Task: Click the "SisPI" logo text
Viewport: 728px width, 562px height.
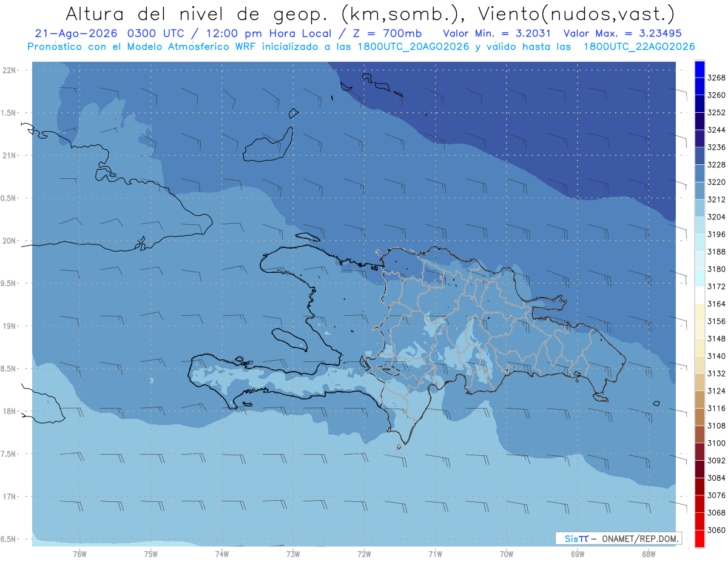Action: pyautogui.click(x=576, y=538)
